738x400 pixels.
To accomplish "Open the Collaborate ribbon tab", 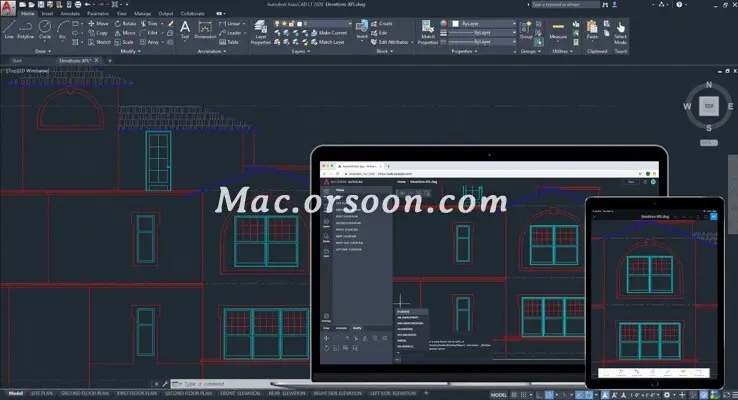I will (193, 14).
